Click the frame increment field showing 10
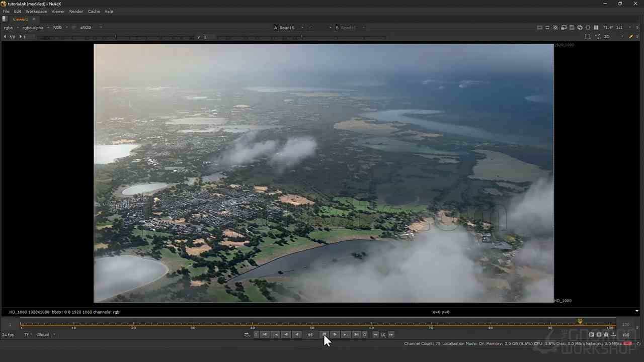Image resolution: width=644 pixels, height=362 pixels. (x=383, y=334)
